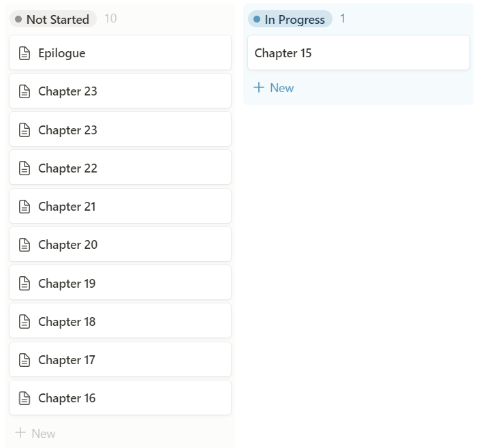
Task: Click the In Progress status label
Action: point(294,19)
